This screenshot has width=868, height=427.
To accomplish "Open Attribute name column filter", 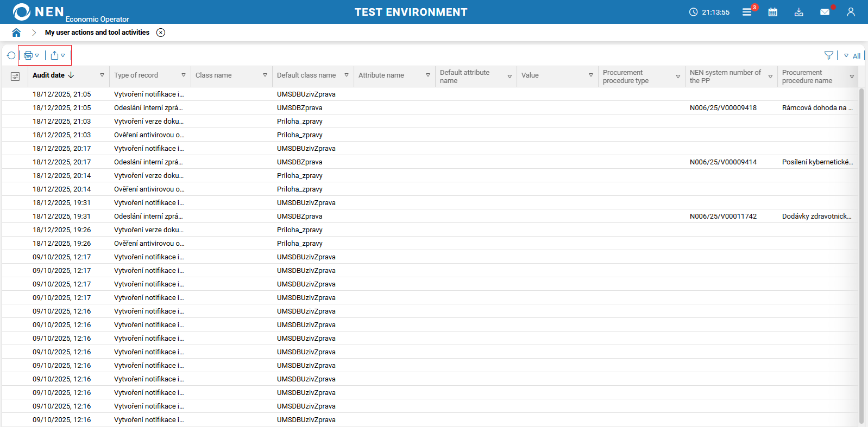I will click(428, 75).
